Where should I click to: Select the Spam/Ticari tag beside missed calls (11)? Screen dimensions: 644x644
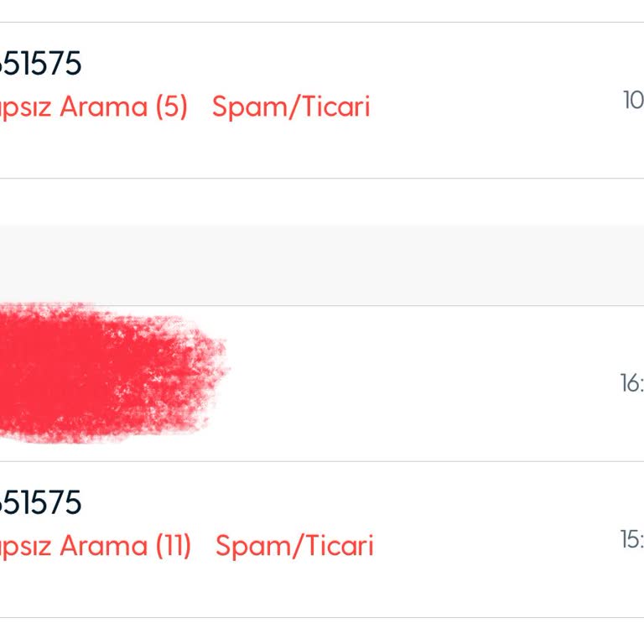293,546
